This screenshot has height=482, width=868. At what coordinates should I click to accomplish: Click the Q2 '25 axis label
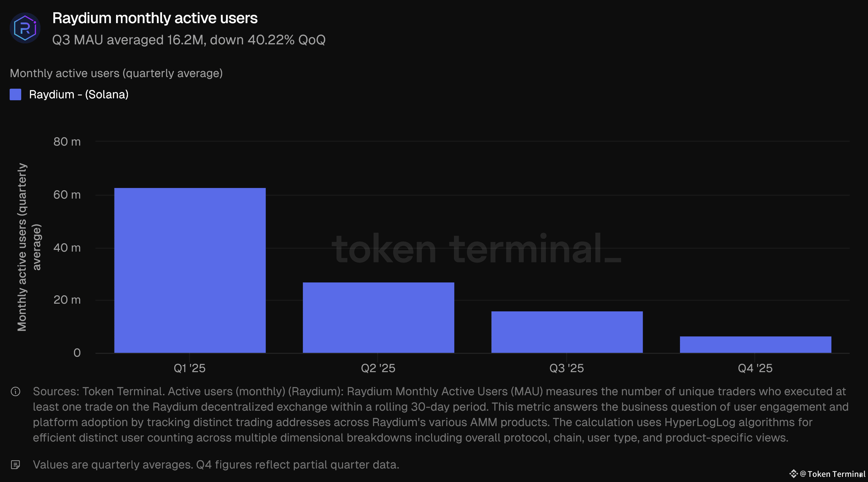pos(378,368)
